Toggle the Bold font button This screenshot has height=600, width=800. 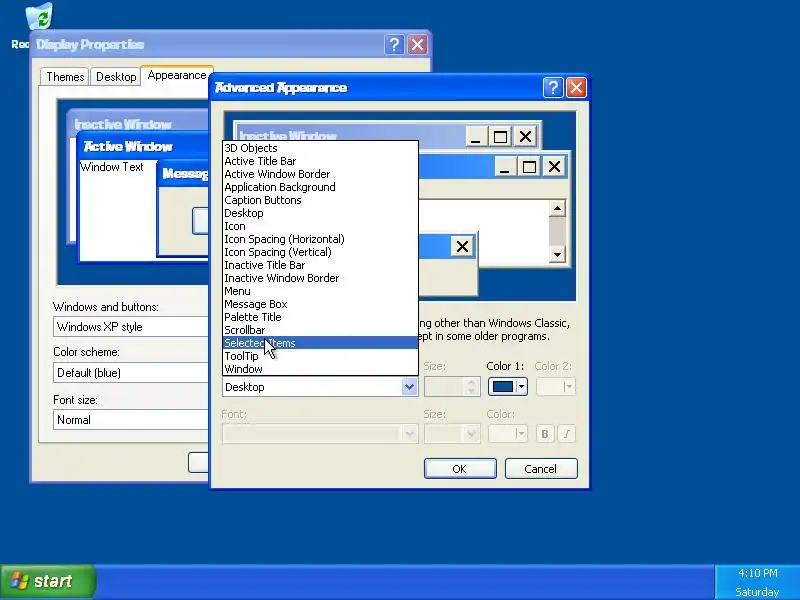(x=544, y=434)
